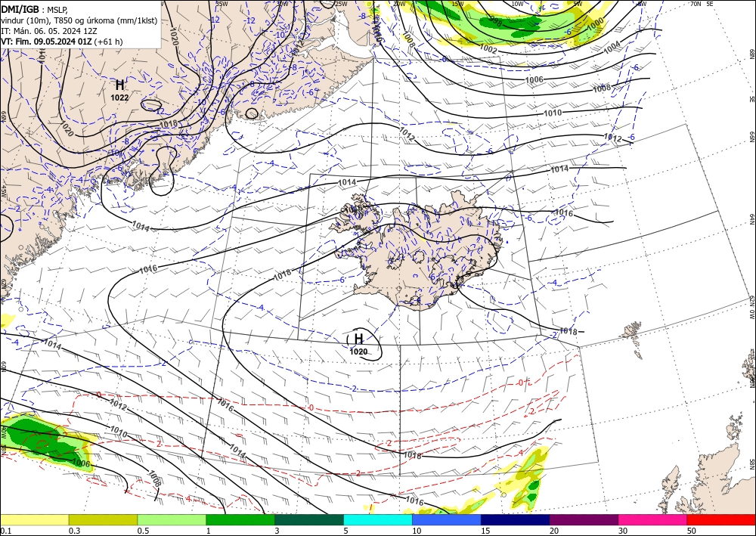756x536 pixels.
Task: Click 'VT: Fim. 09.05.2024 01Z (+61 h)' line
Action: 62,42
